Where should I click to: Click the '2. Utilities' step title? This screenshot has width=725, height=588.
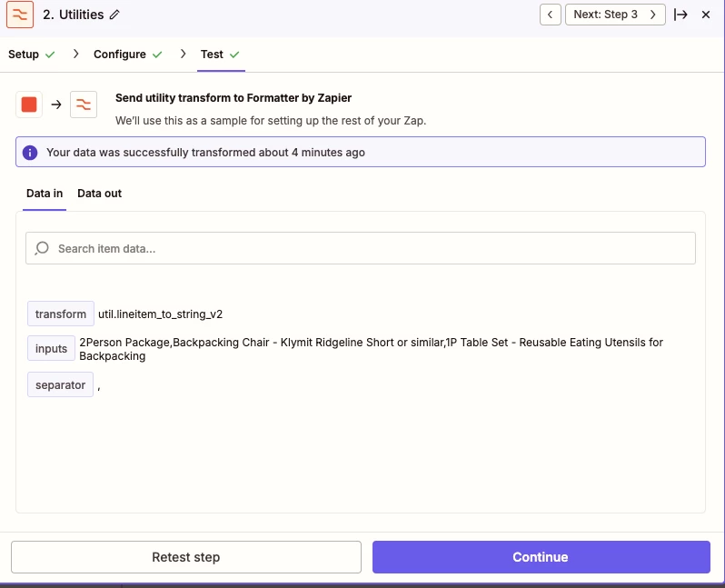(x=74, y=15)
